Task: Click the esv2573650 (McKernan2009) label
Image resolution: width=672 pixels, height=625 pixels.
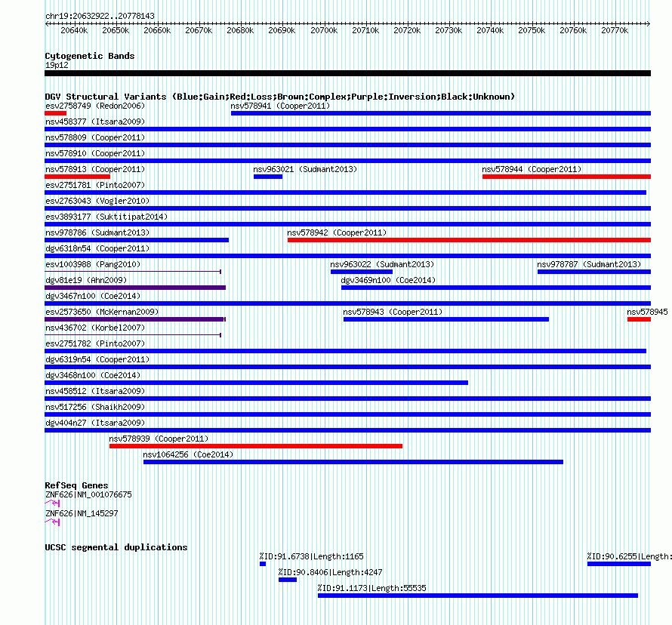Action: pyautogui.click(x=102, y=312)
